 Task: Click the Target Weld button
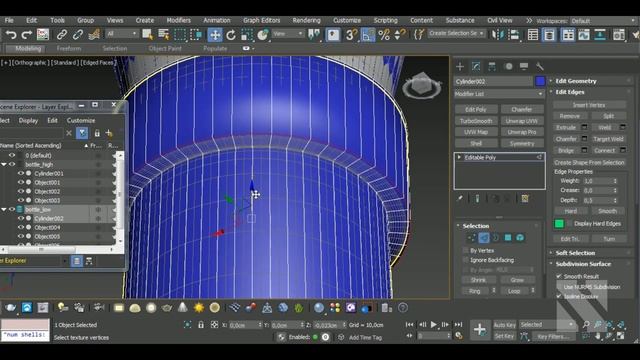point(608,139)
